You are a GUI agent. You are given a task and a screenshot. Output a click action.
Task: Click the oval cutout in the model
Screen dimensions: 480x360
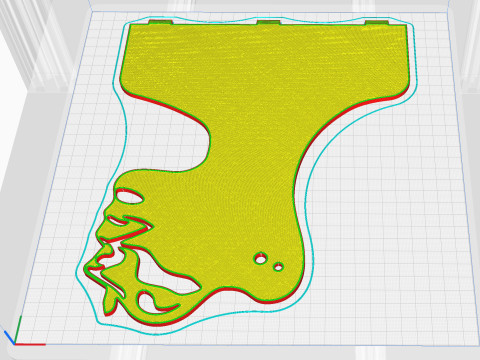[129, 196]
